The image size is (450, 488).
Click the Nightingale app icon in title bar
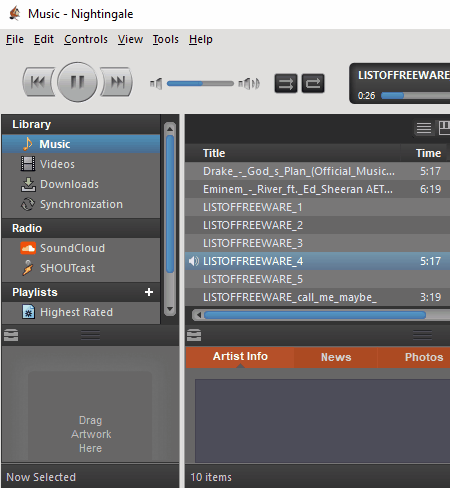(x=15, y=14)
